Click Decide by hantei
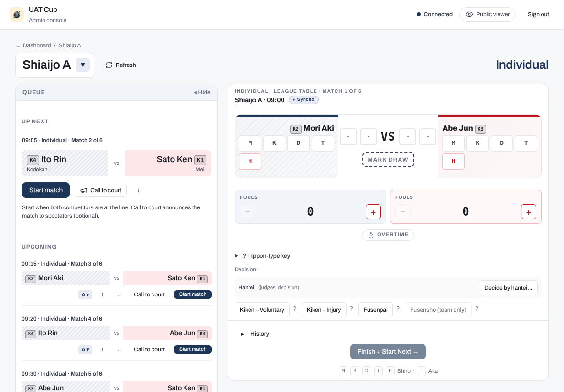 pos(508,288)
